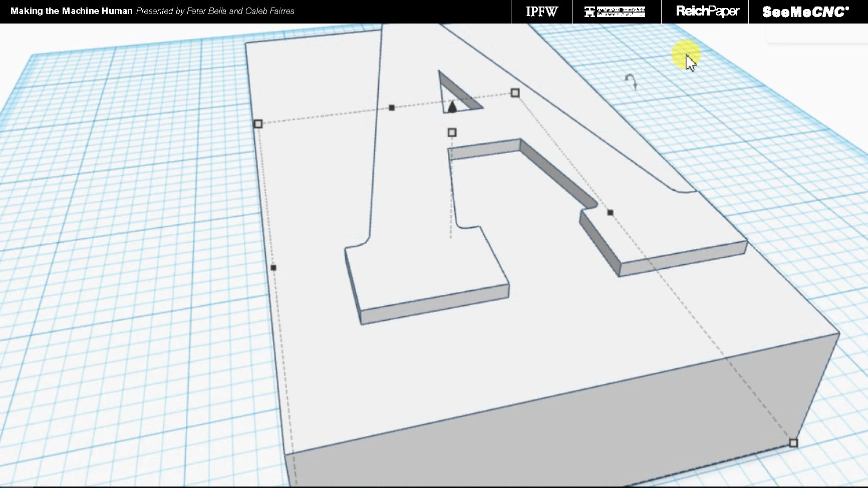Click the SeeMeCNC logo
868x488 pixels.
[805, 12]
